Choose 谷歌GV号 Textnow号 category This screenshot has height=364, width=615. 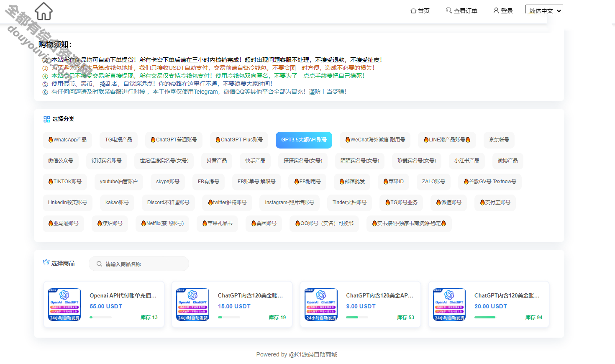click(490, 182)
